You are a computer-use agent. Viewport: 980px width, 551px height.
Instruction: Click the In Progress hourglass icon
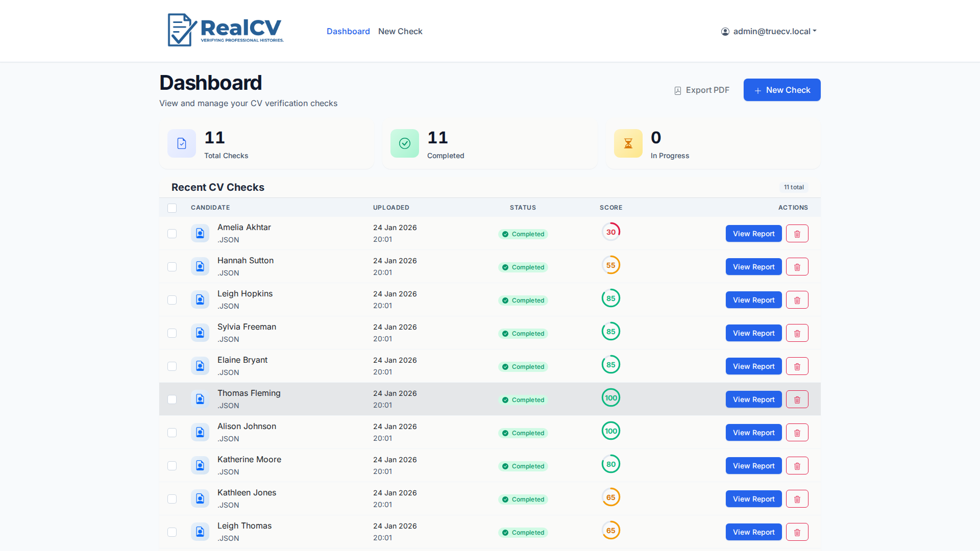628,143
